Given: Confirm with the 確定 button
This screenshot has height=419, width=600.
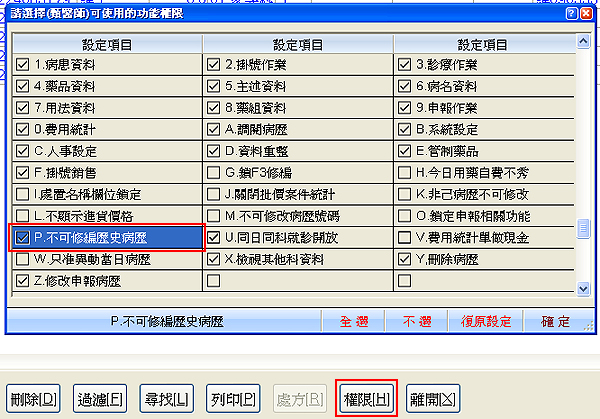Looking at the screenshot, I should click(555, 322).
